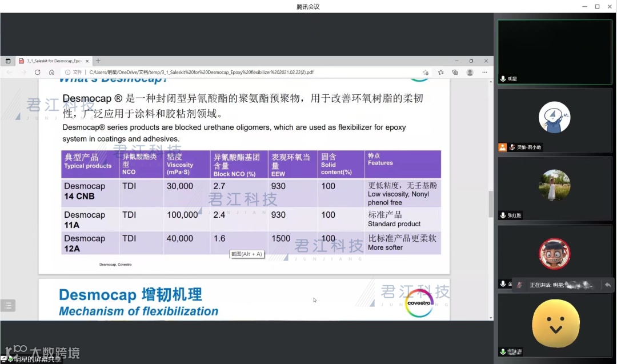The image size is (617, 364).
Task: Open the Favorites list icon
Action: pos(440,73)
